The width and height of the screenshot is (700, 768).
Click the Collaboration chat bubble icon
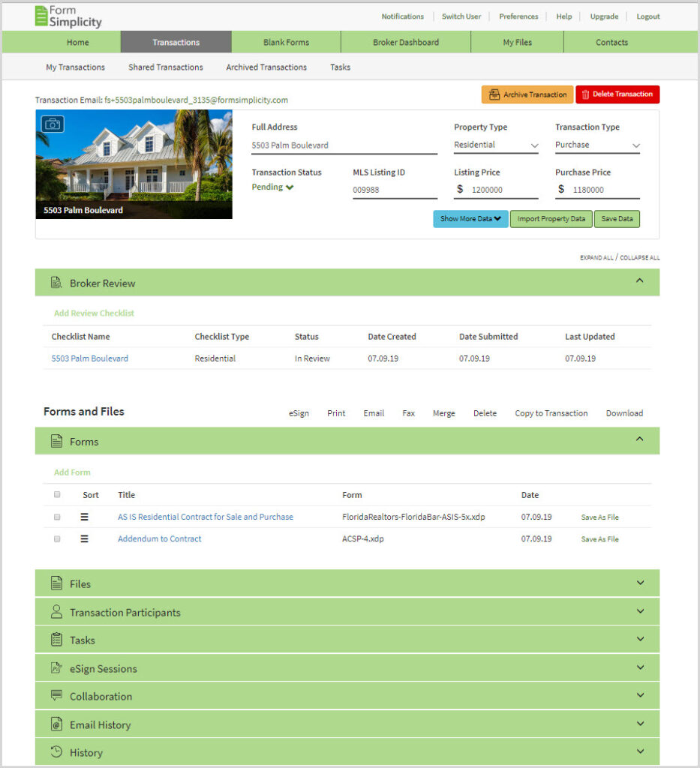(56, 696)
